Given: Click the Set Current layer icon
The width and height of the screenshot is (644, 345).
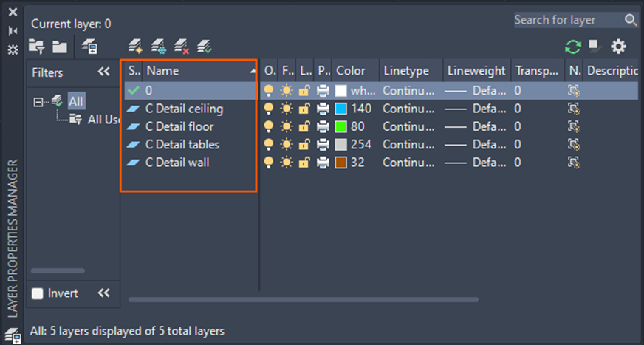Looking at the screenshot, I should click(x=205, y=47).
